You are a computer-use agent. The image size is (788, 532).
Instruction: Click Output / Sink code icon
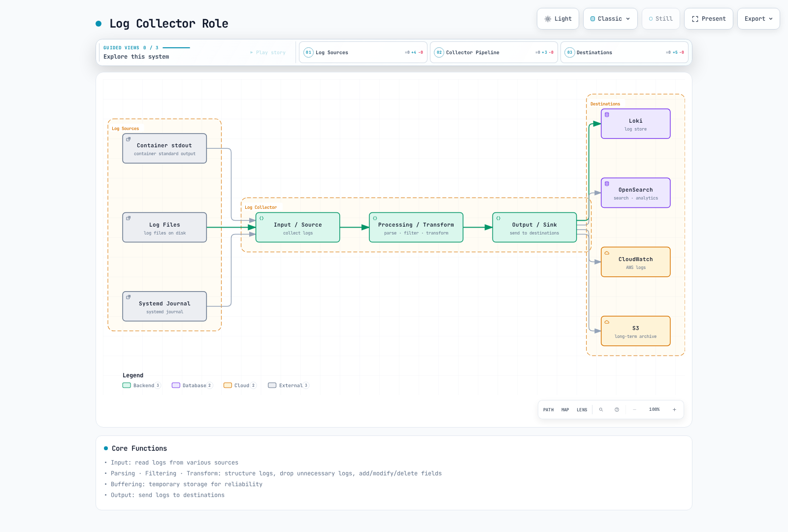(498, 218)
